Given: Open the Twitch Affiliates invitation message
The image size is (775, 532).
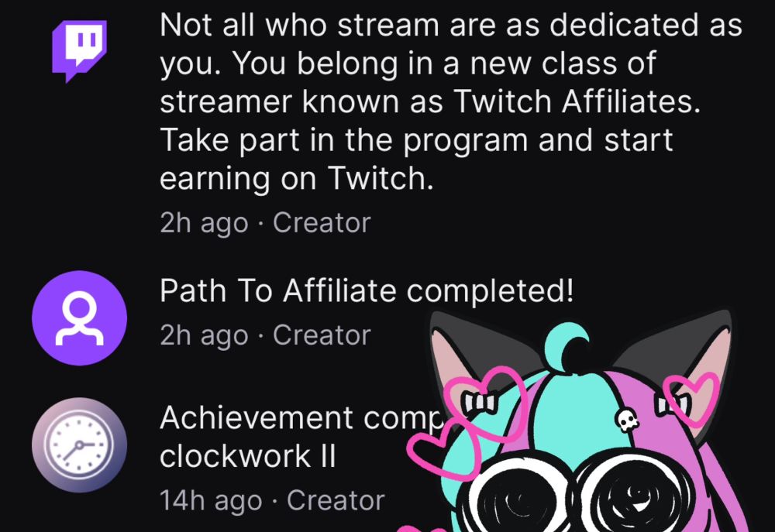Looking at the screenshot, I should [451, 101].
